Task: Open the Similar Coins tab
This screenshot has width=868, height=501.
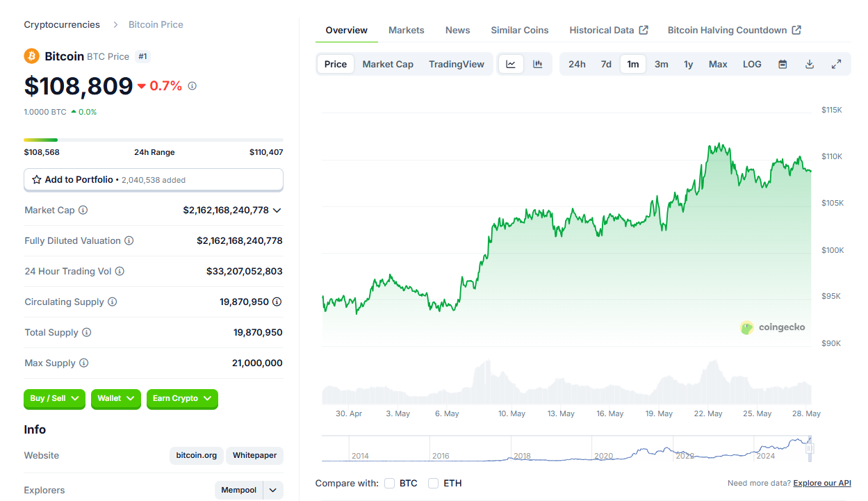Action: coord(520,30)
